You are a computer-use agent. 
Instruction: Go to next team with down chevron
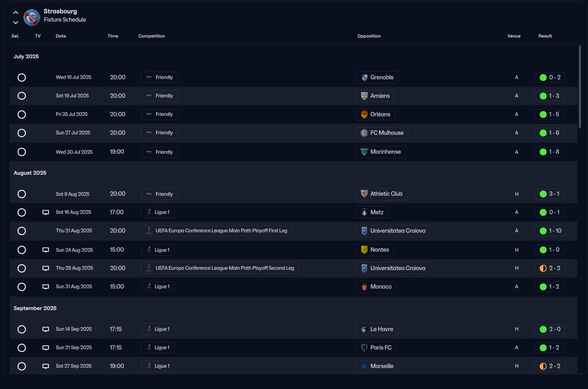pyautogui.click(x=16, y=22)
